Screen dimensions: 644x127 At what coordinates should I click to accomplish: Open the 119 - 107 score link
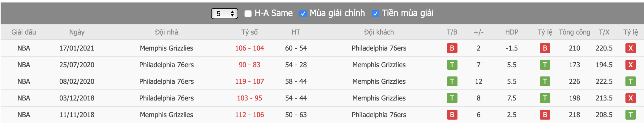point(249,81)
